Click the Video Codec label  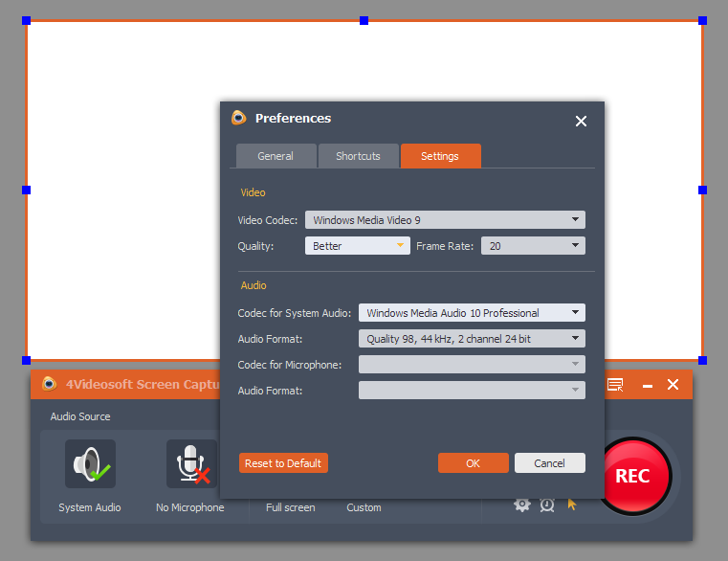coord(268,220)
